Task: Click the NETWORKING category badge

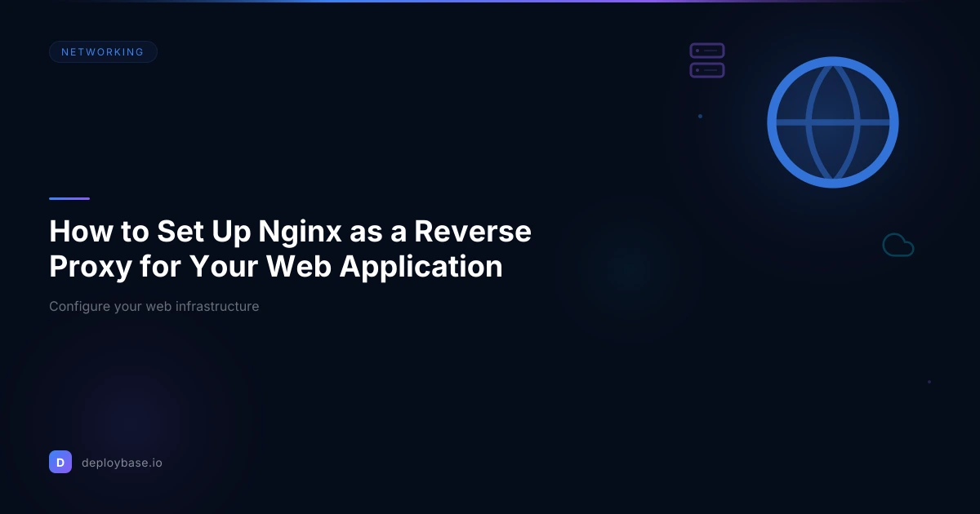Action: point(103,52)
